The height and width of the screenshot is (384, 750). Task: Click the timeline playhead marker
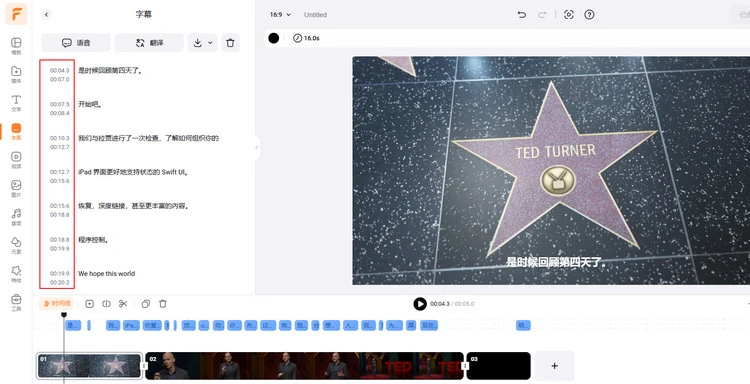[64, 315]
